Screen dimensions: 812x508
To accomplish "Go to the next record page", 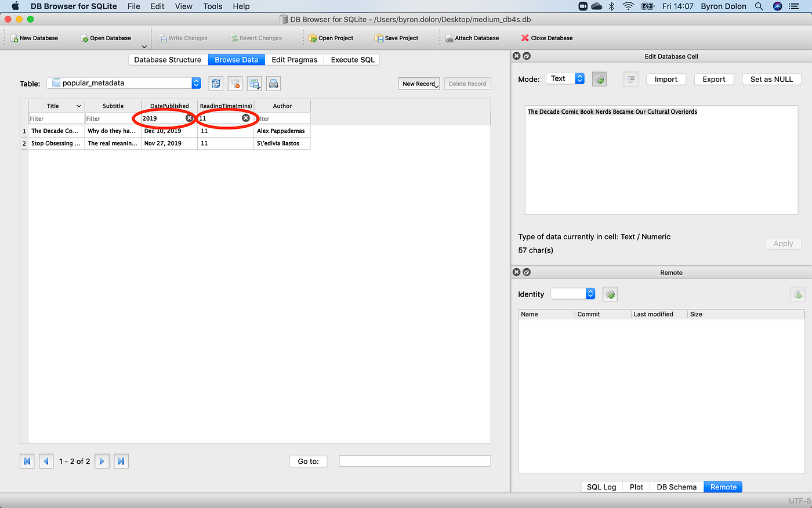I will 101,461.
